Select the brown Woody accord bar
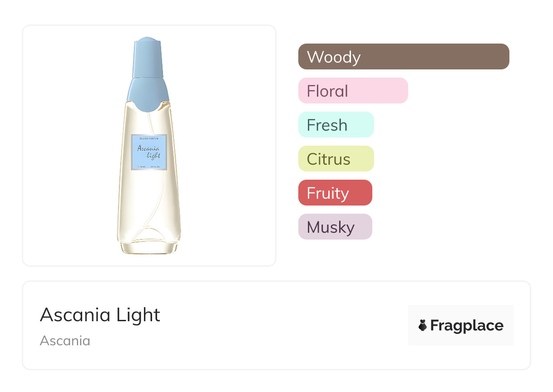Viewport: 553px width, 392px height. point(403,57)
